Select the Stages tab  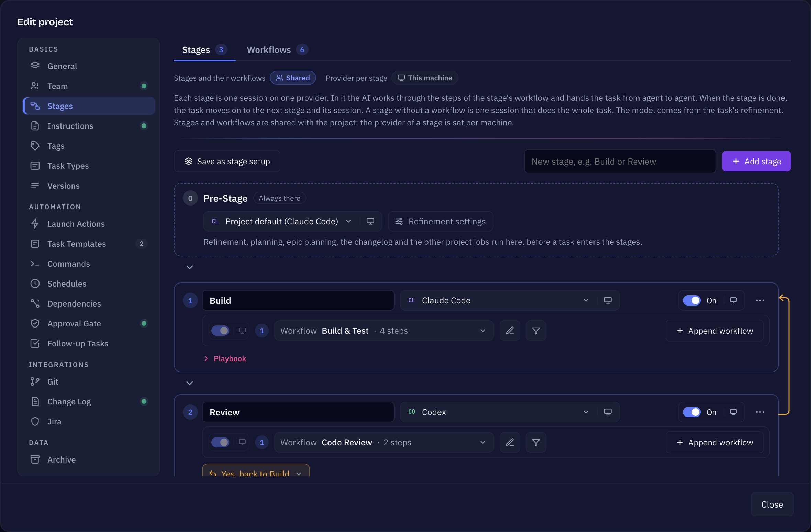204,50
